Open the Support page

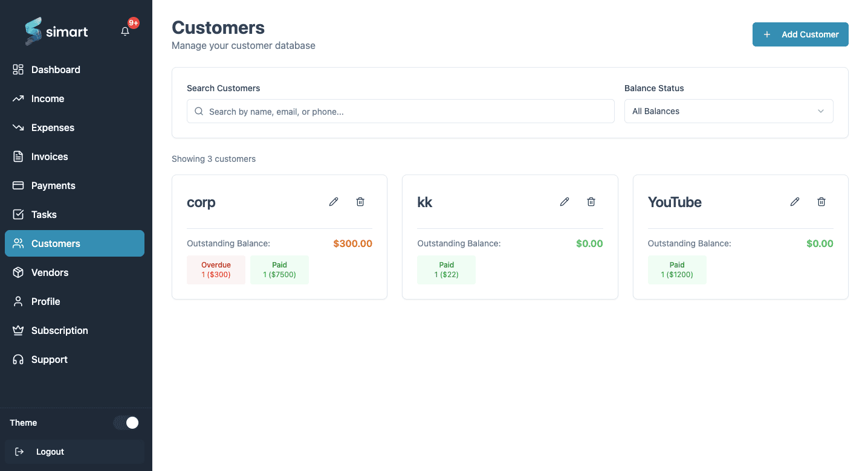tap(49, 359)
